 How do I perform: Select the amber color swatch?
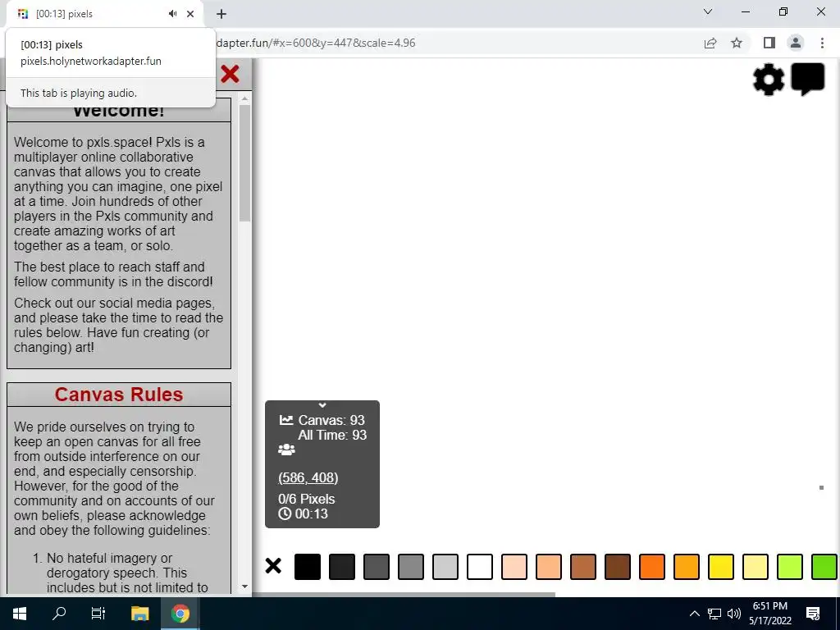(x=687, y=567)
